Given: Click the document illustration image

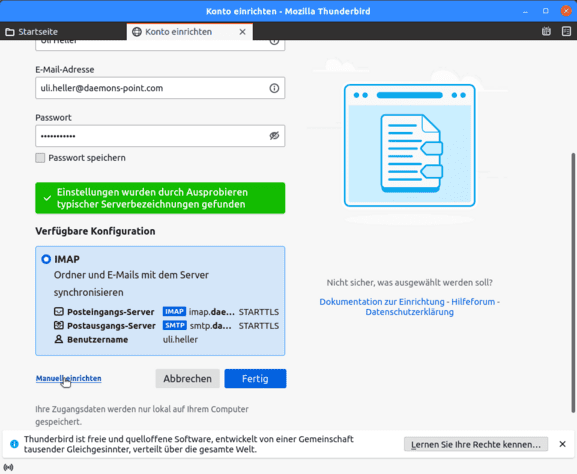Looking at the screenshot, I should click(410, 145).
